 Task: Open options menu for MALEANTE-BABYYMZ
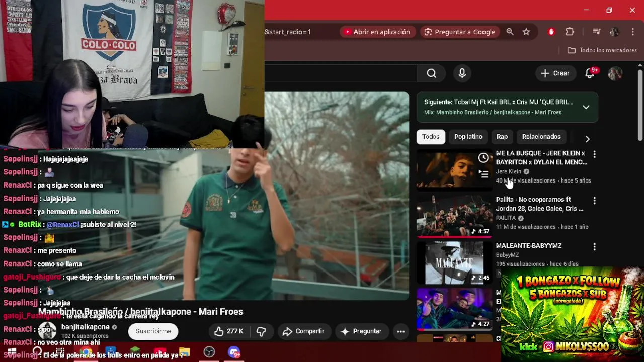[x=594, y=247]
